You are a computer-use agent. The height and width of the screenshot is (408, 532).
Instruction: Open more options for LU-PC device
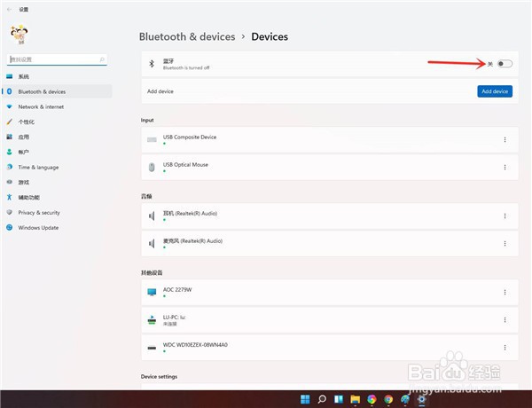(505, 320)
